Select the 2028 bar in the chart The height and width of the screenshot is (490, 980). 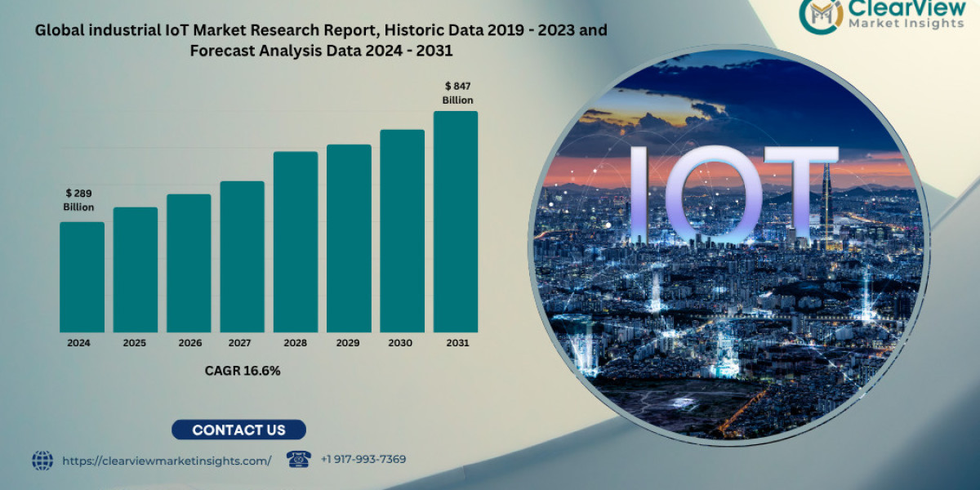coord(296,242)
